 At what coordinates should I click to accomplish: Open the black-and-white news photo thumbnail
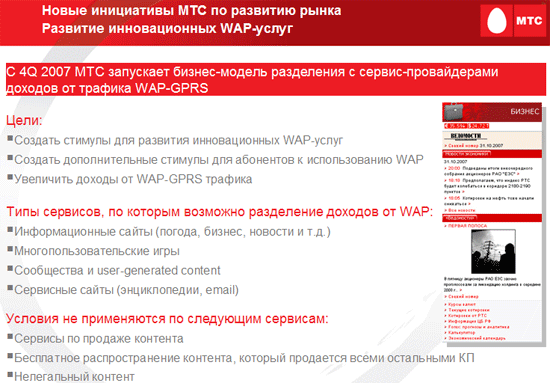[x=493, y=251]
